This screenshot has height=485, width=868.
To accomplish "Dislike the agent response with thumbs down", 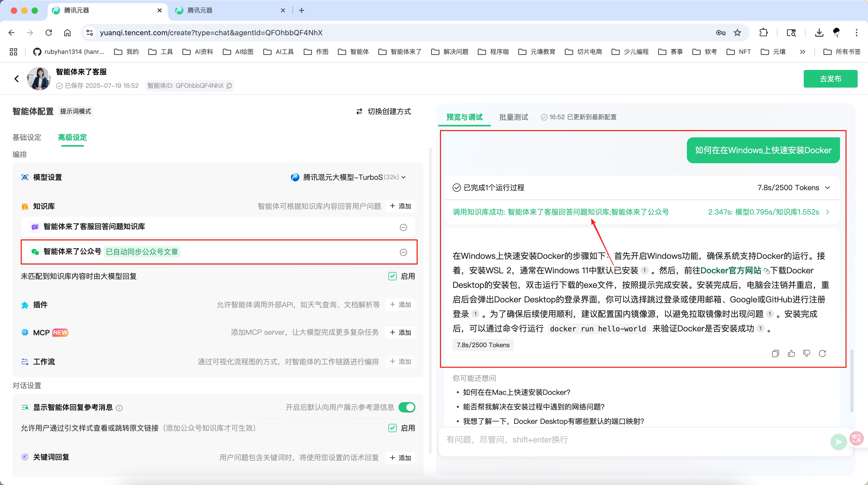I will pos(807,353).
